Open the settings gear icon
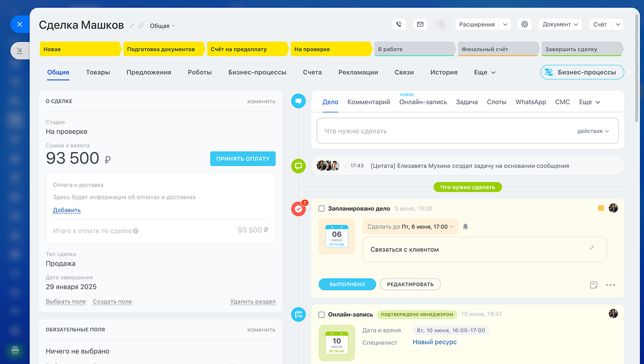 point(525,24)
